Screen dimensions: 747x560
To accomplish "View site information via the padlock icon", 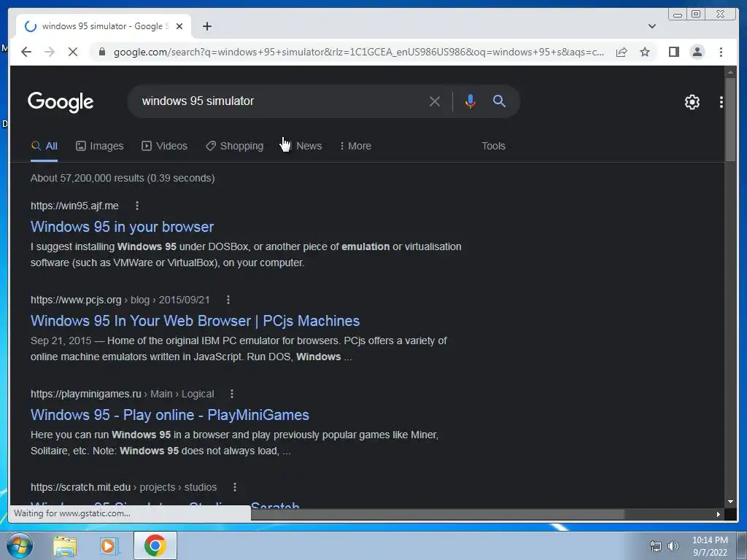I will [x=101, y=52].
